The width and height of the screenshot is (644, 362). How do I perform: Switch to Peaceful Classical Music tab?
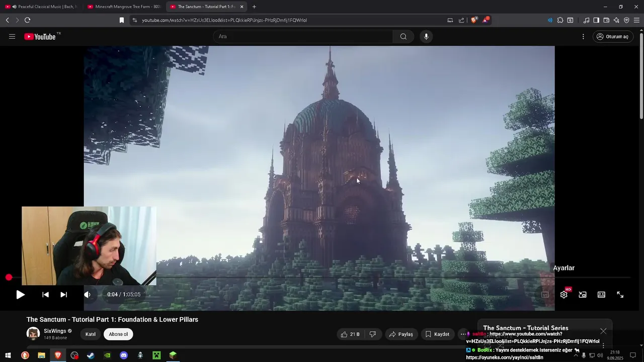(42, 7)
